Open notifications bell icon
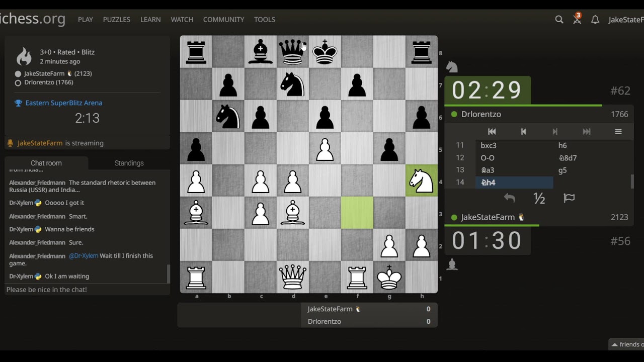The image size is (644, 362). 595,20
